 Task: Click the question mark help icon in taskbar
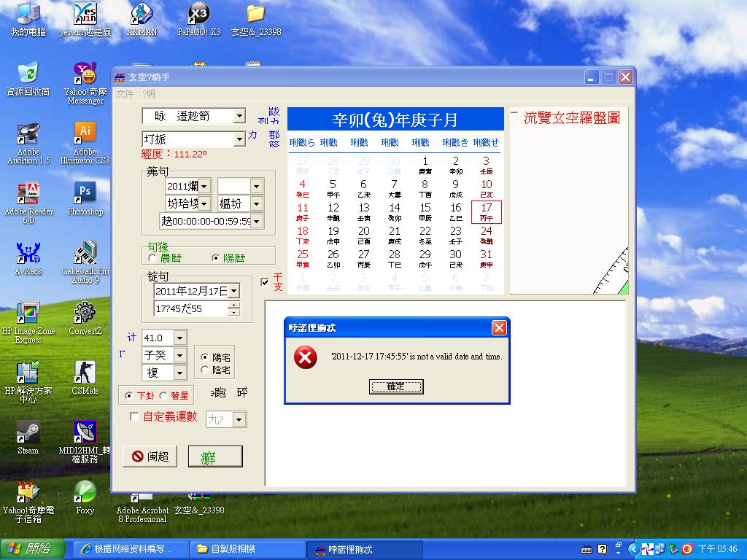point(602,550)
